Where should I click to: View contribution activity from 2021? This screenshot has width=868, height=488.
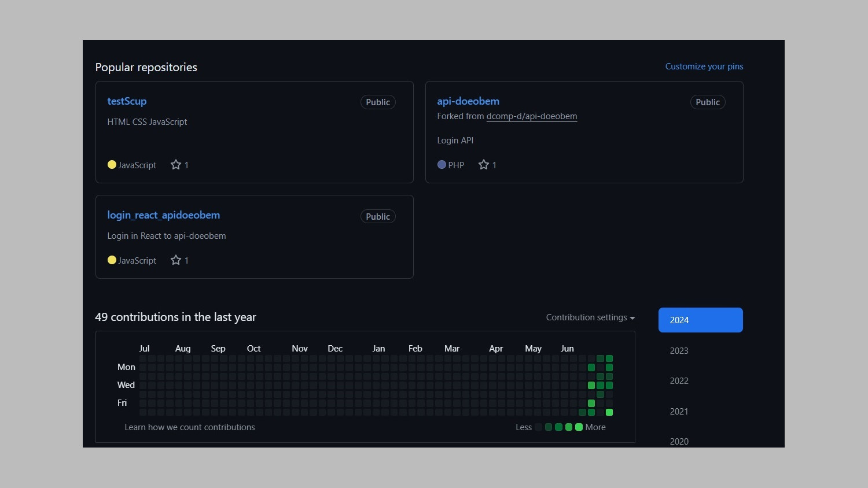pos(679,412)
